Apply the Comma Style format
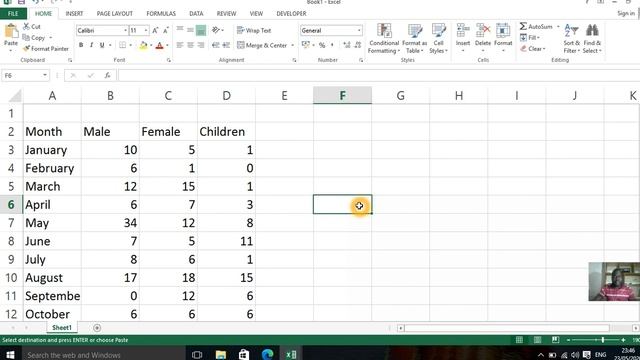640x360 pixels. (x=332, y=45)
